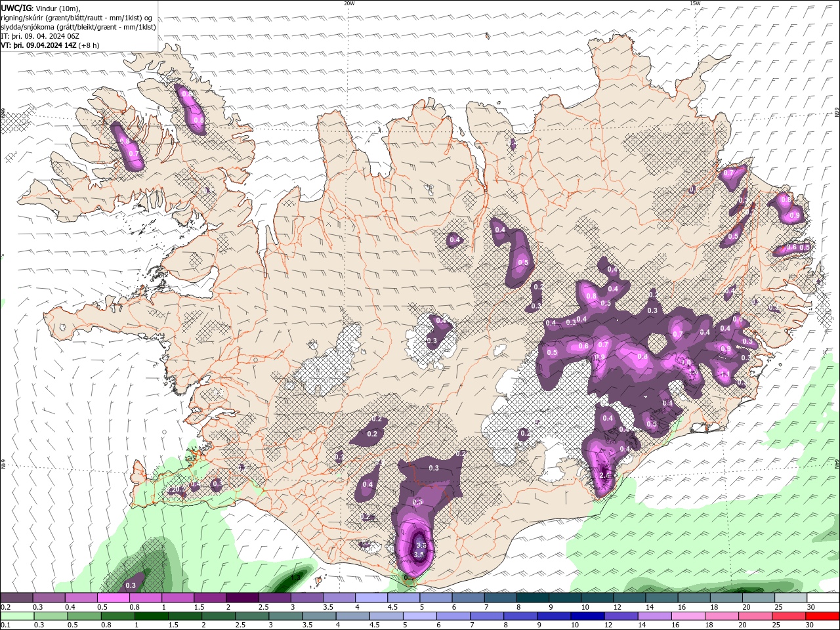840x630 pixels.
Task: Click the "0.4" label under the snow legend
Action: 70,607
